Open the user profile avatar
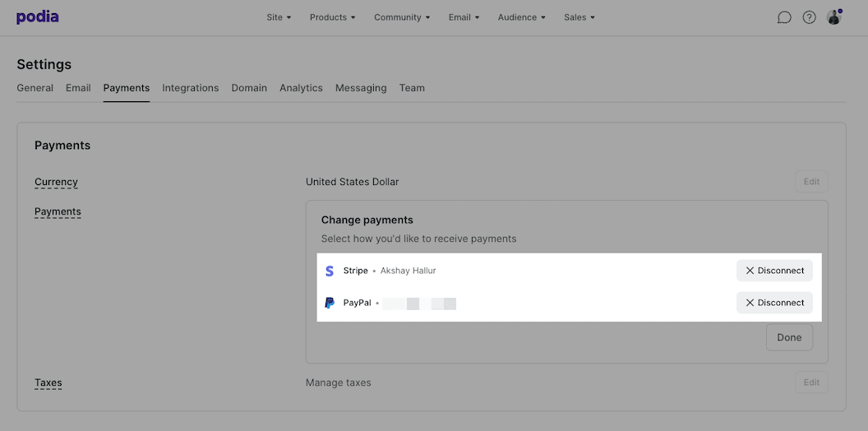868x431 pixels. [834, 17]
